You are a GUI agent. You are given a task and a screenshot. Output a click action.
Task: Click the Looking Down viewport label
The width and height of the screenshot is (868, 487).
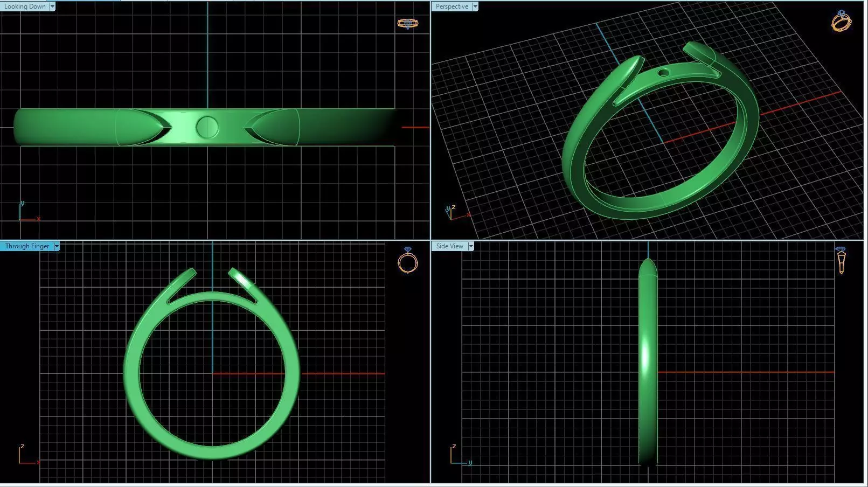tap(25, 6)
